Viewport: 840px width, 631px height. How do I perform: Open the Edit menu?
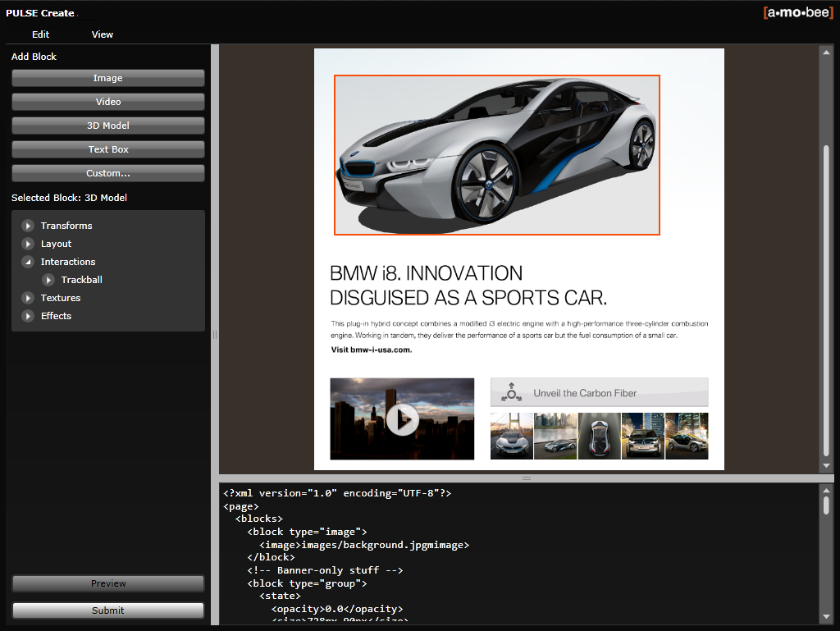(40, 34)
